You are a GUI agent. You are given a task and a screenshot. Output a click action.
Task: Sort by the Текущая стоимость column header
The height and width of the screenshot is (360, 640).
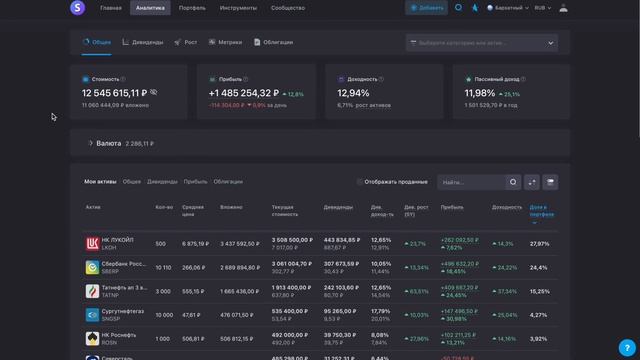pos(285,211)
